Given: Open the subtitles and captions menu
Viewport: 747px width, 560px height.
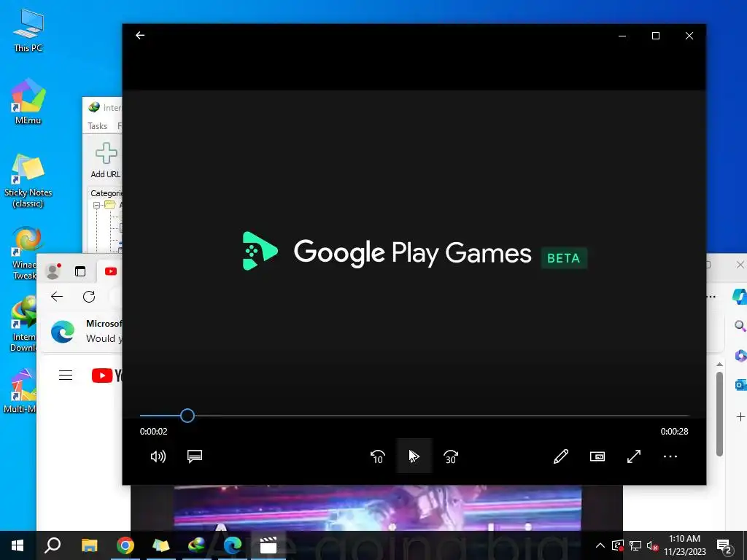Looking at the screenshot, I should (x=195, y=456).
